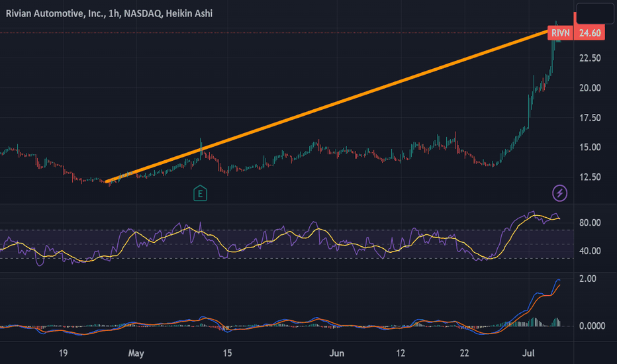Pick the 'Jul' date axis label
617x364 pixels.
pyautogui.click(x=528, y=353)
